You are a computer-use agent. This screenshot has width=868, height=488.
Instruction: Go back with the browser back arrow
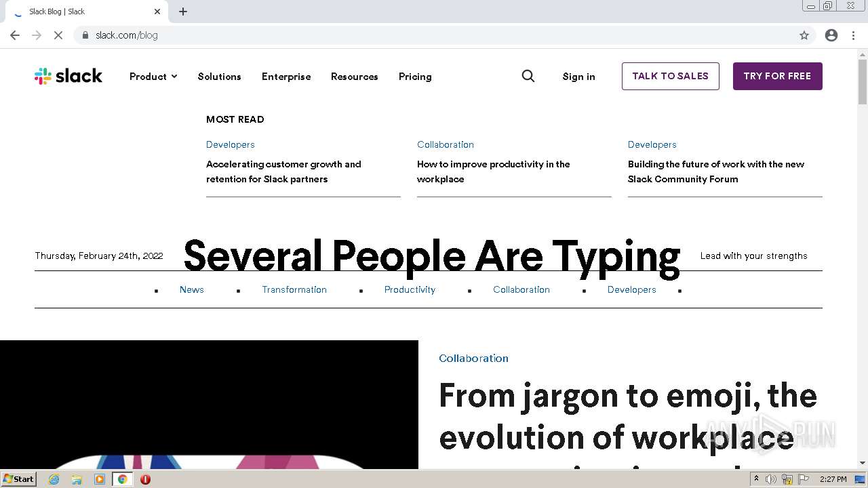tap(15, 35)
